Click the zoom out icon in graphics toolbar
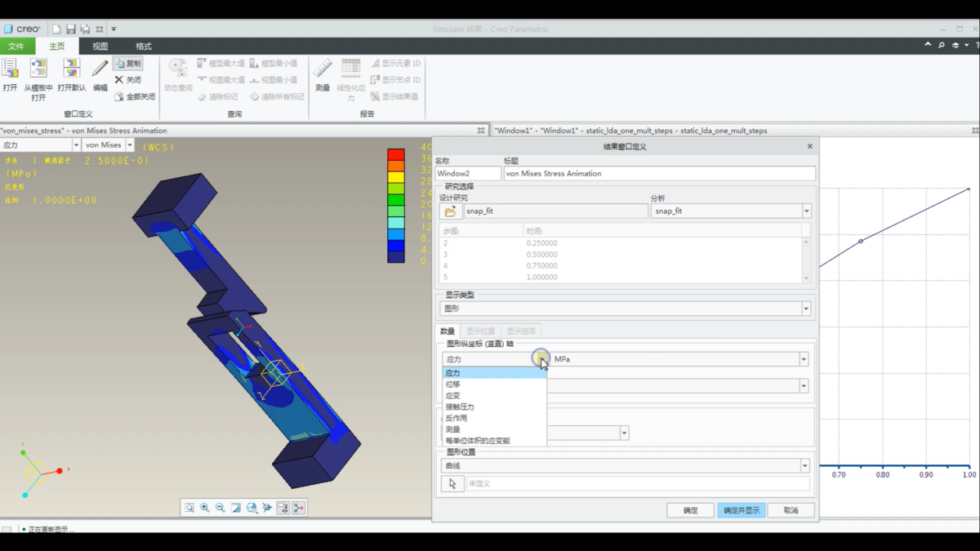Screen dimensions: 980x551 tap(220, 508)
